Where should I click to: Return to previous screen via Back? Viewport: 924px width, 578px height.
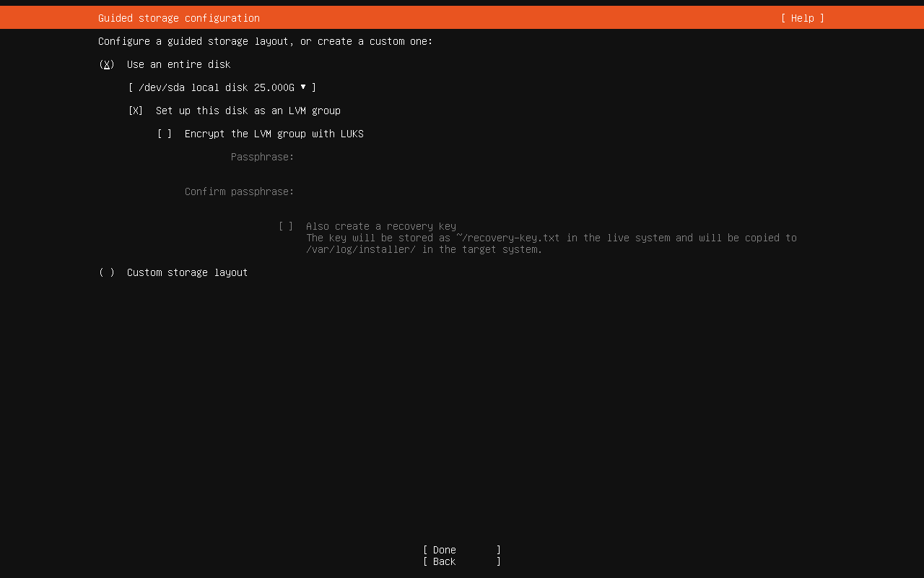coord(462,561)
